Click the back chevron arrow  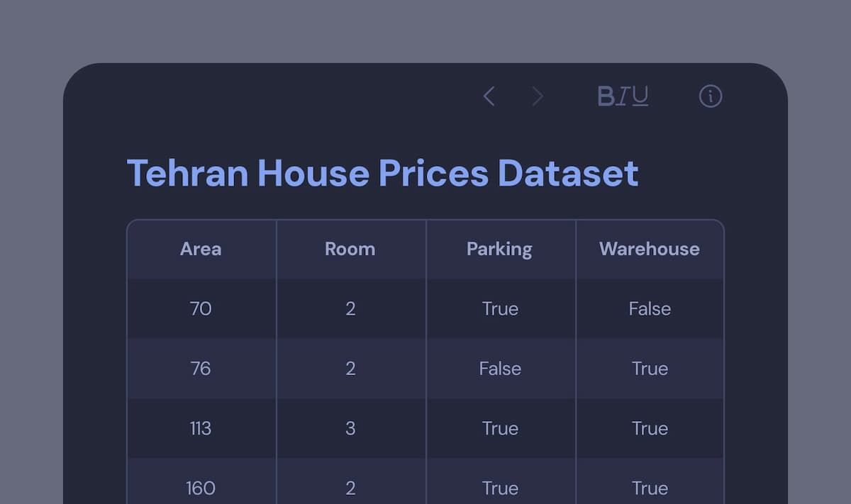pyautogui.click(x=489, y=96)
